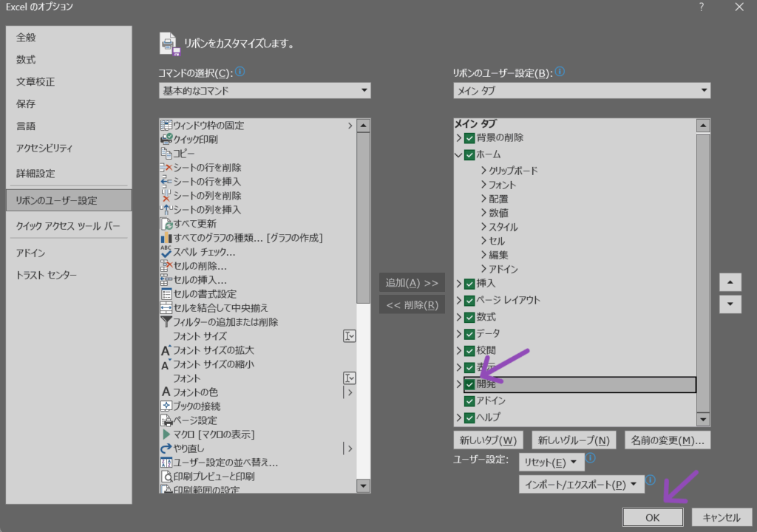Select the すべて更新 refresh icon

point(166,224)
